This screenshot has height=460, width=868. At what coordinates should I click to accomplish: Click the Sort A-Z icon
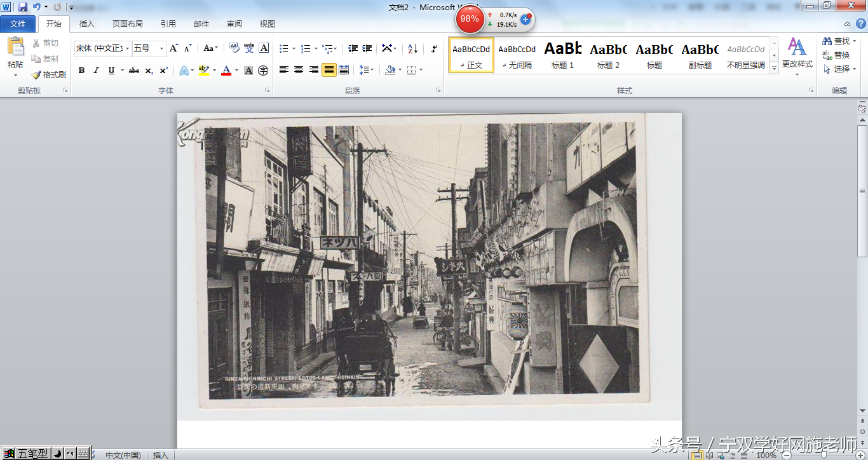pos(412,48)
